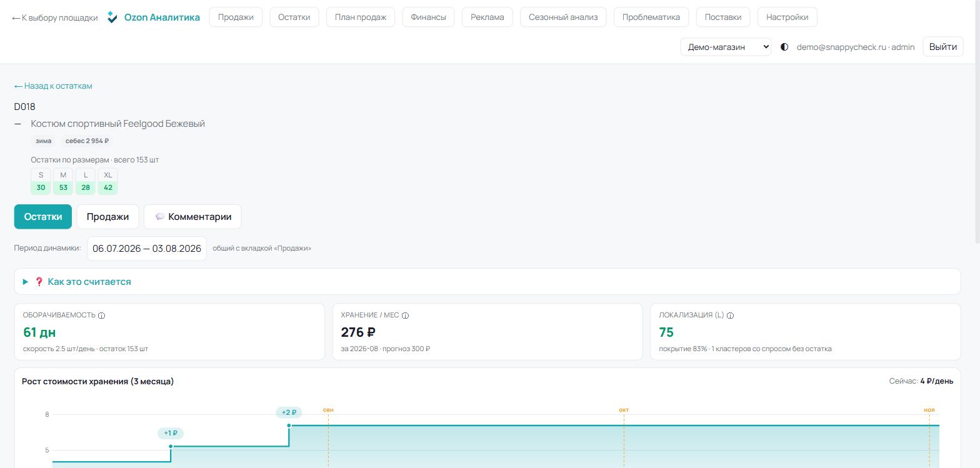The width and height of the screenshot is (980, 468).
Task: Open the Остатки top menu item
Action: pos(294,17)
